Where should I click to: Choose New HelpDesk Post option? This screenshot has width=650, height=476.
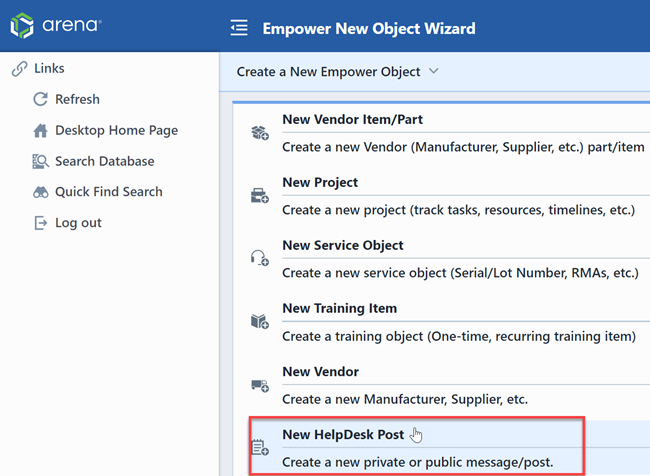coord(343,435)
